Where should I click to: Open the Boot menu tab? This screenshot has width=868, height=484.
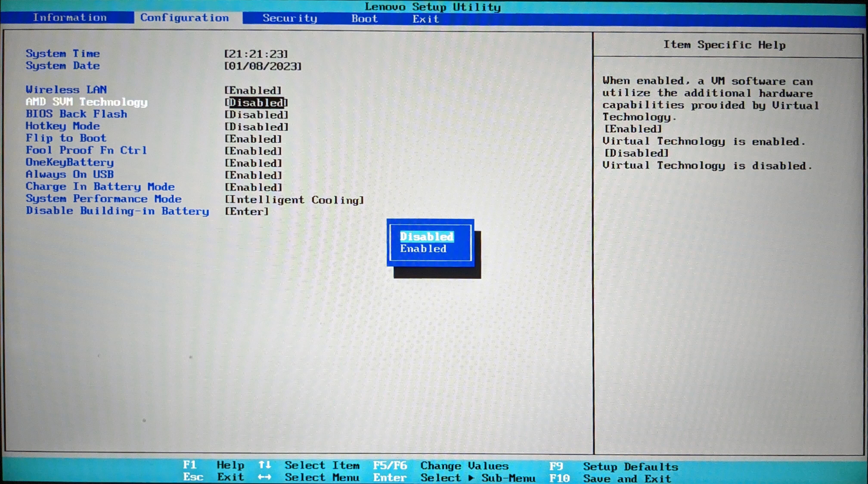(364, 19)
